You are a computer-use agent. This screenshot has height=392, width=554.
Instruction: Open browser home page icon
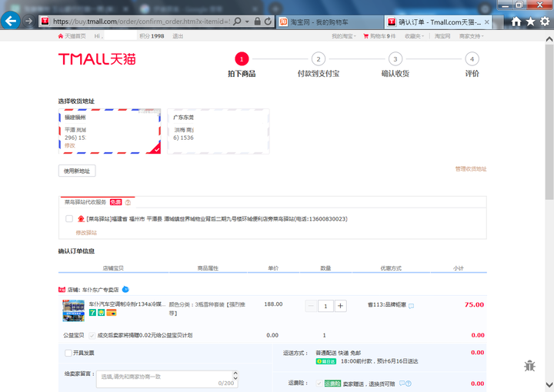coord(516,22)
